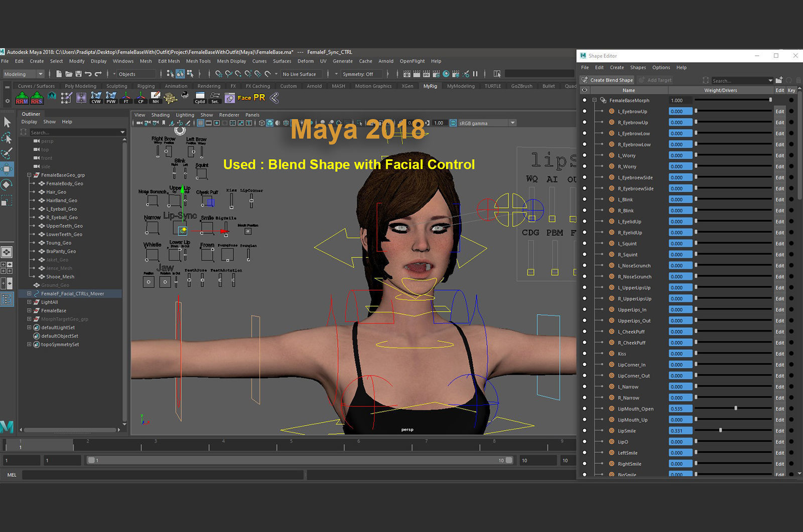The image size is (803, 532).
Task: Click the FT shelf icon
Action: tap(126, 97)
